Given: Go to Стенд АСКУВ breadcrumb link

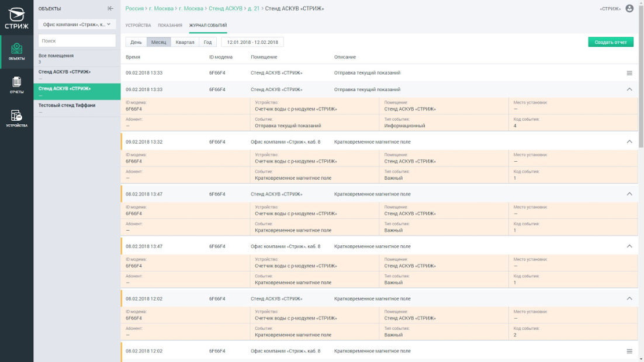Looking at the screenshot, I should pos(226,8).
